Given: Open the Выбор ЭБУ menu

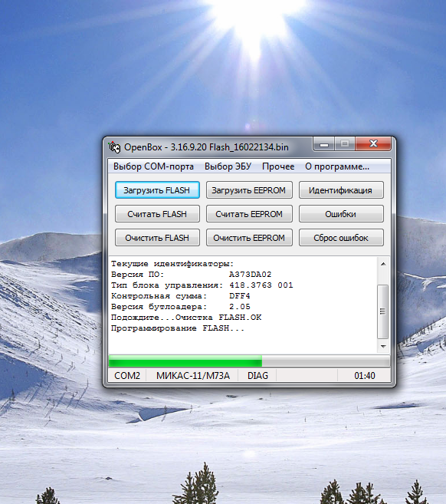Looking at the screenshot, I should [228, 166].
